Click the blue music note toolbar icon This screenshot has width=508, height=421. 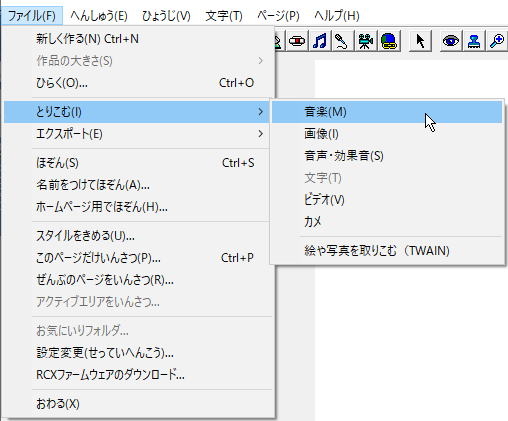coord(320,41)
